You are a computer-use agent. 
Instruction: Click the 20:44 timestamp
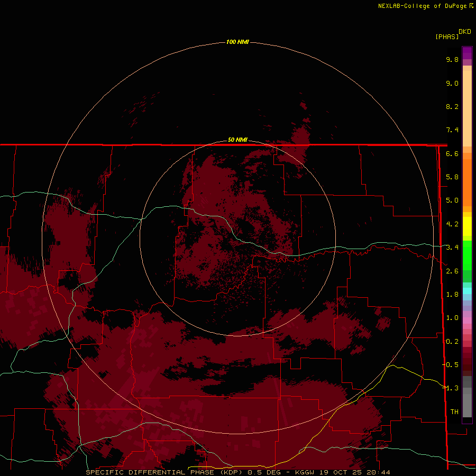pyautogui.click(x=379, y=472)
